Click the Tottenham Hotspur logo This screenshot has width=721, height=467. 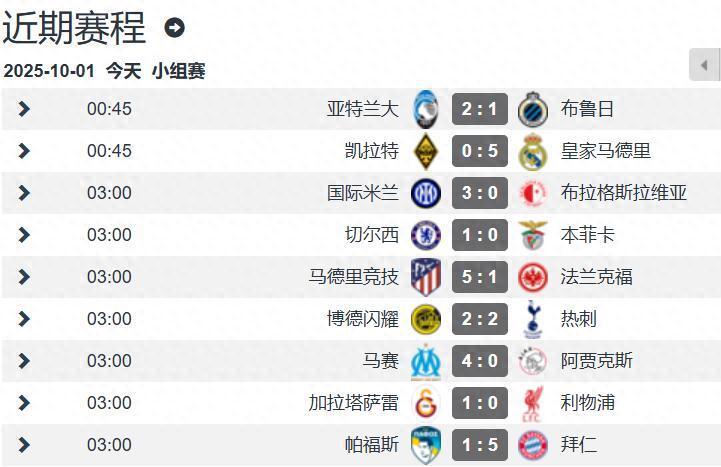533,319
